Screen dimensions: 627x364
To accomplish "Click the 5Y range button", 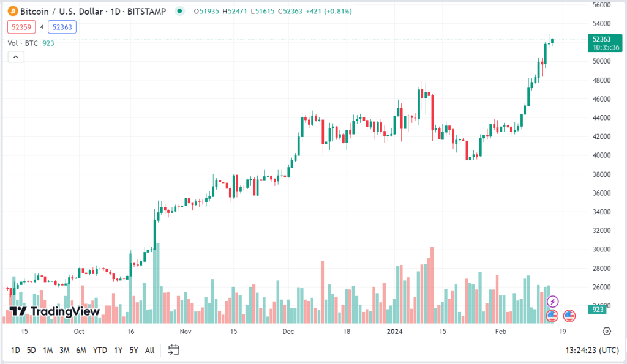I will tap(133, 350).
